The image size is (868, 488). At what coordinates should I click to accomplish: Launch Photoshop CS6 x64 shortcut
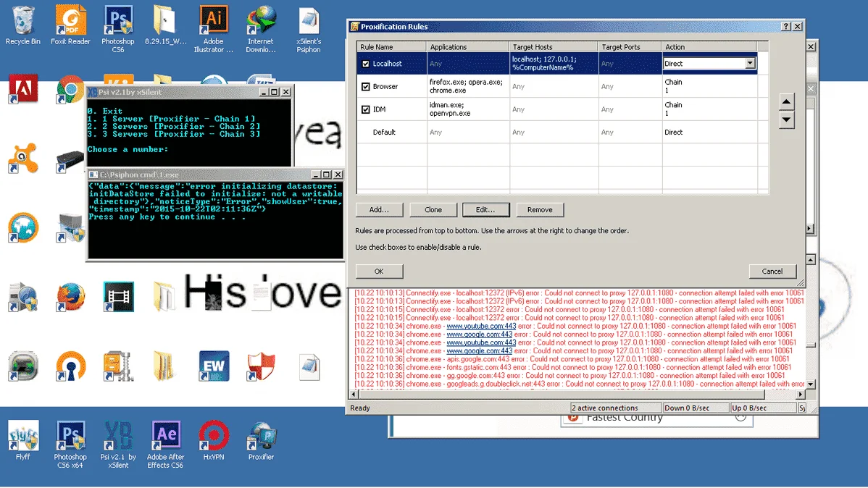click(x=70, y=445)
